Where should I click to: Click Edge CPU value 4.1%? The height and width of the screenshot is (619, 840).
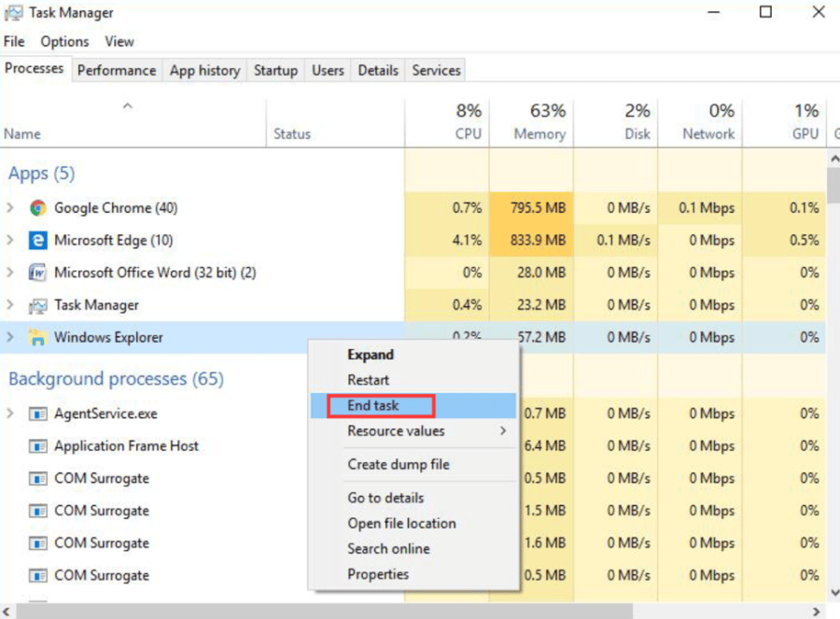coord(467,240)
